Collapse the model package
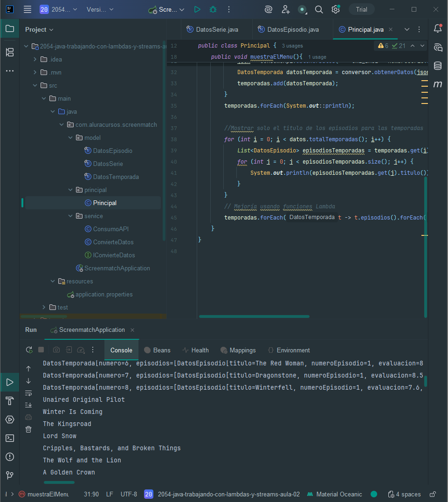 [70, 138]
